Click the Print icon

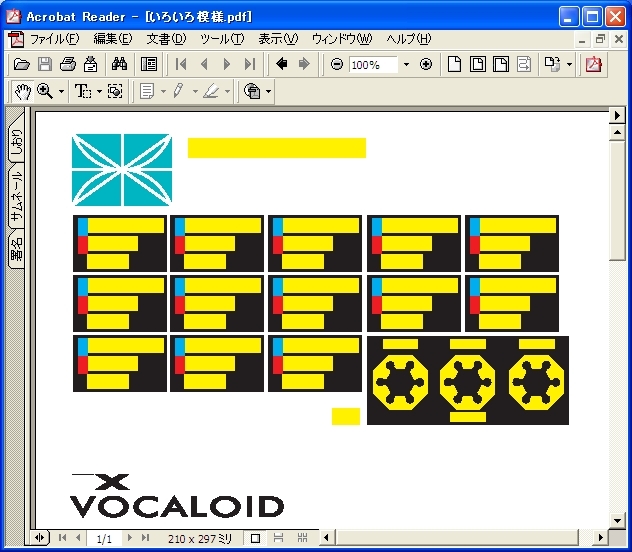pos(68,64)
